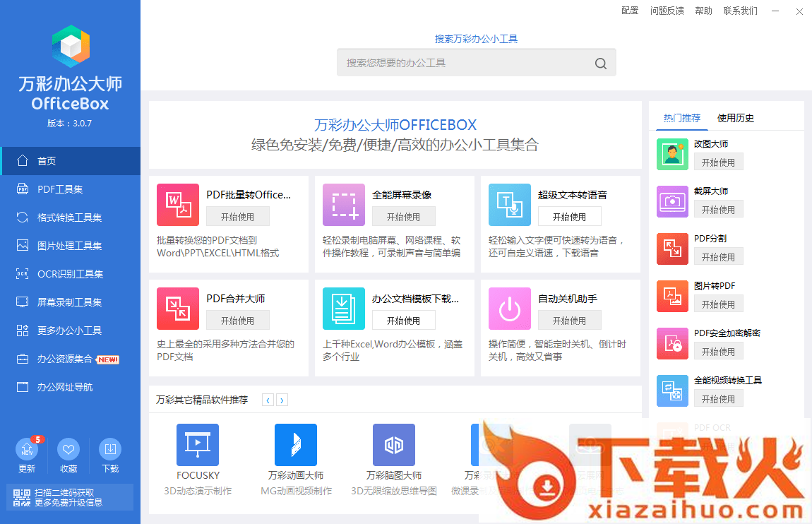Image resolution: width=812 pixels, height=524 pixels.
Task: Select the 超级文本转语音 icon
Action: tap(510, 205)
